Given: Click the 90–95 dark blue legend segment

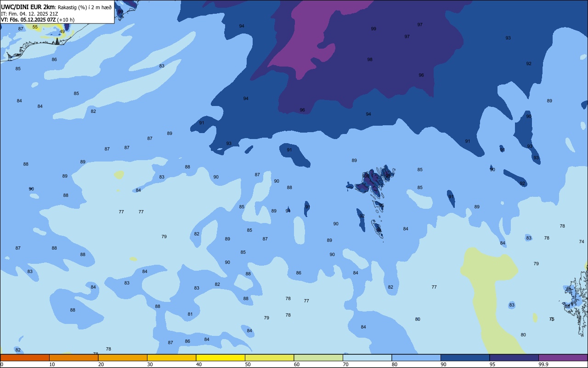Looking at the screenshot, I should [x=465, y=357].
